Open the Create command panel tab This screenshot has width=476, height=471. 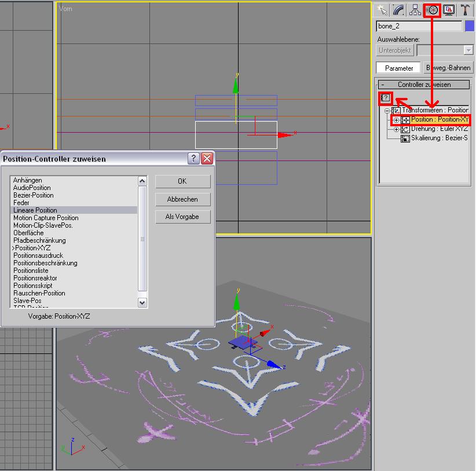(x=382, y=10)
